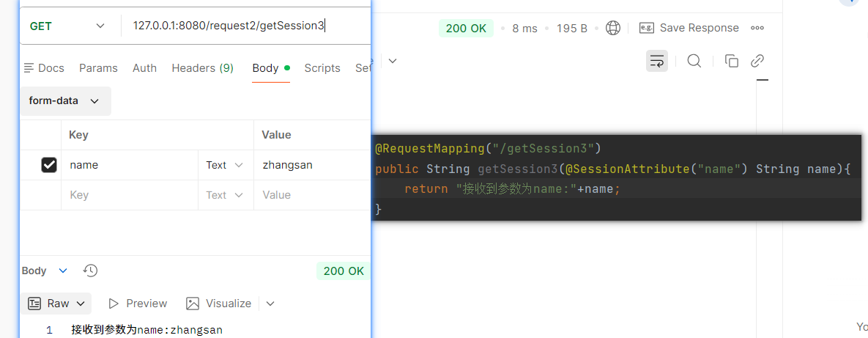Uncheck the name row checkbox
This screenshot has width=868, height=338.
coord(49,164)
